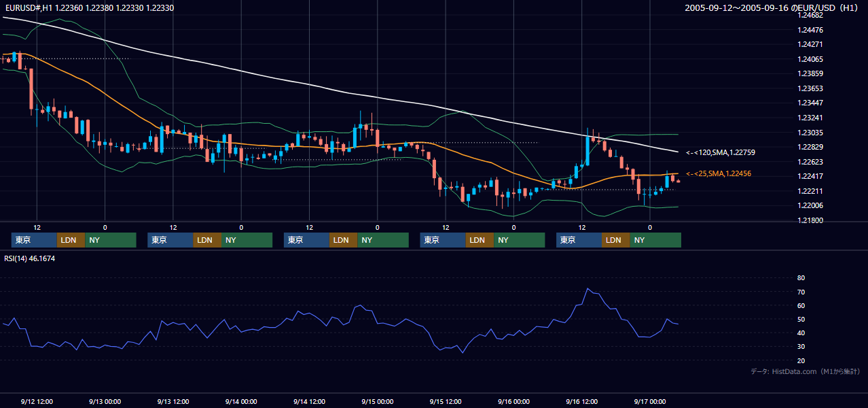The image size is (868, 408).
Task: Click price axis value 1.22006
Action: click(x=811, y=206)
